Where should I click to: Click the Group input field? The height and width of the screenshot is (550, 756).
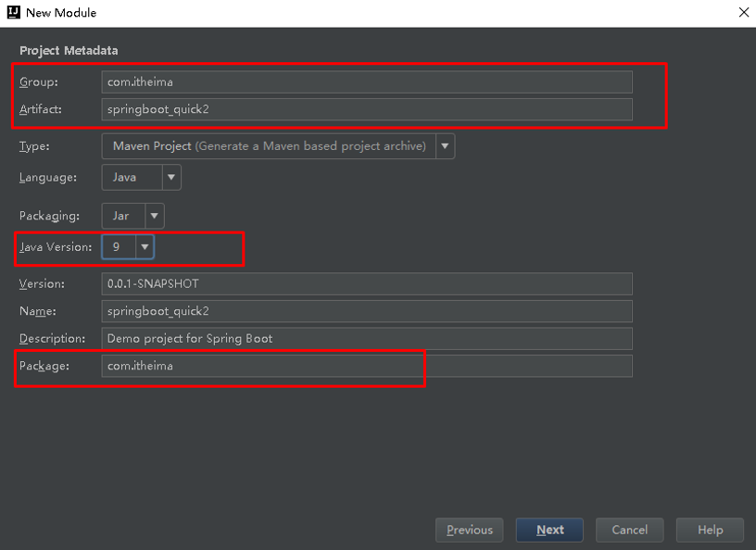[x=367, y=82]
